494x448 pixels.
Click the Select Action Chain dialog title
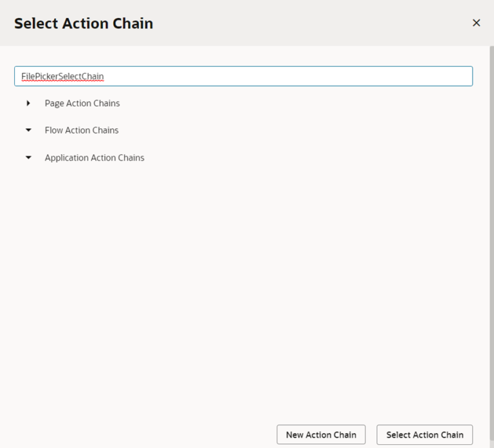pos(84,24)
